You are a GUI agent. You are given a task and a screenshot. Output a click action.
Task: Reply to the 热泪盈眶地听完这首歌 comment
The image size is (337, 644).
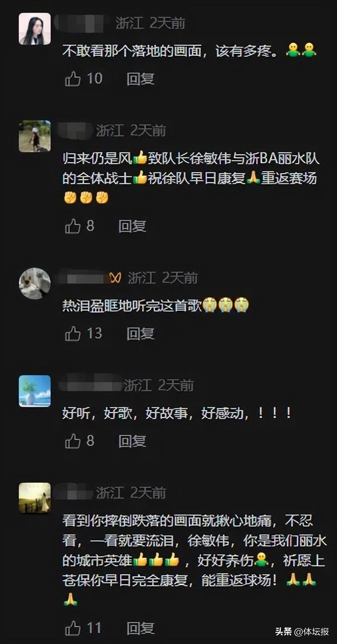(140, 333)
